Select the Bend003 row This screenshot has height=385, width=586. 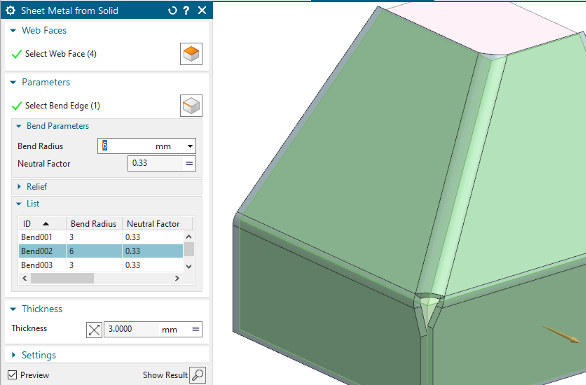coord(101,265)
